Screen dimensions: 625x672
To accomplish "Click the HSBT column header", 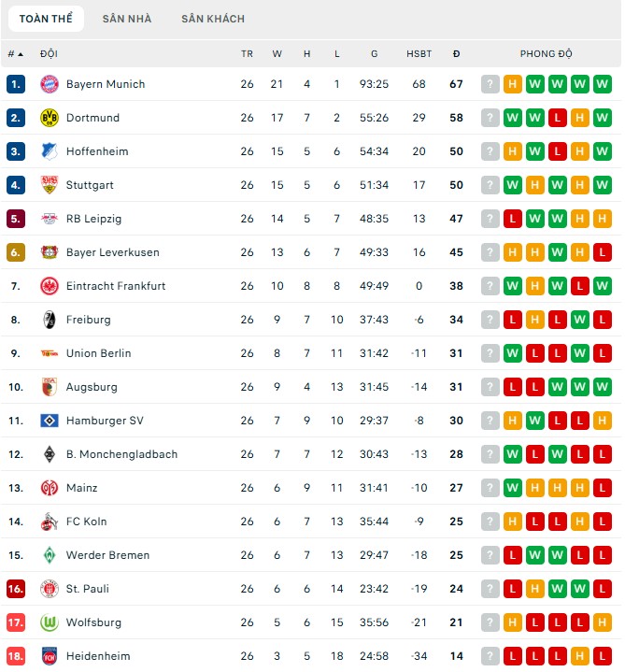I will [x=419, y=53].
